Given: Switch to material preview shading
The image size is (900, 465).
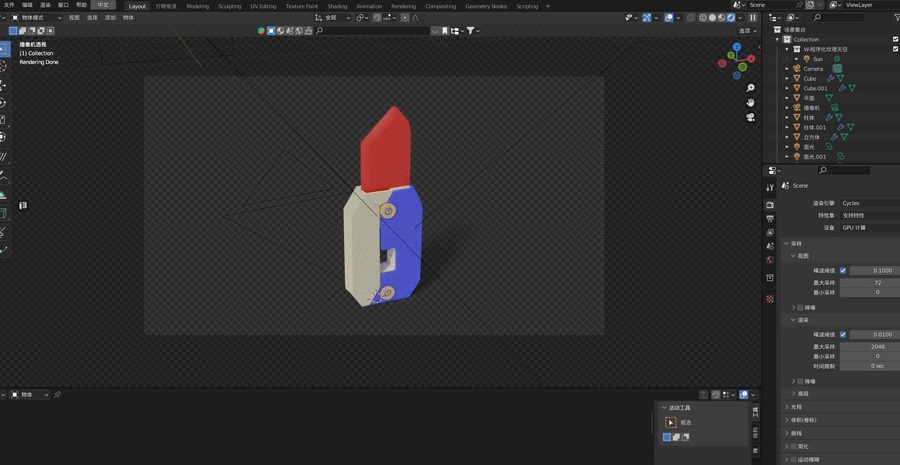Looking at the screenshot, I should (x=721, y=18).
